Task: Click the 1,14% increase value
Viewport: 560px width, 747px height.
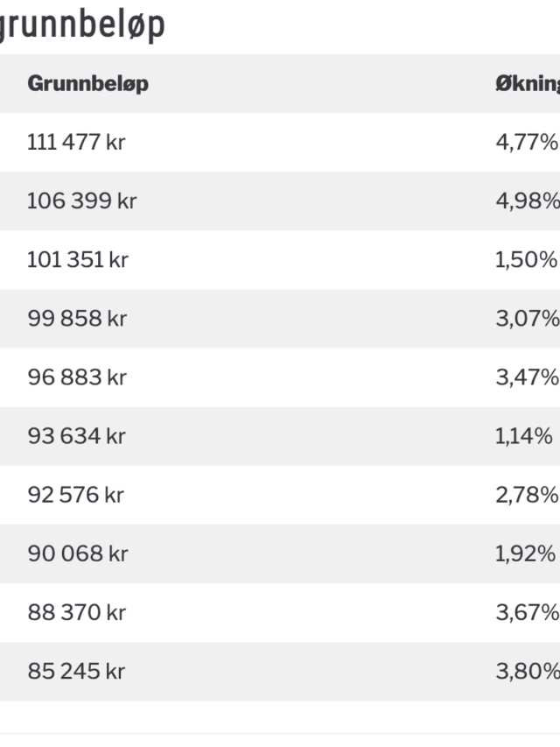Action: coord(524,436)
